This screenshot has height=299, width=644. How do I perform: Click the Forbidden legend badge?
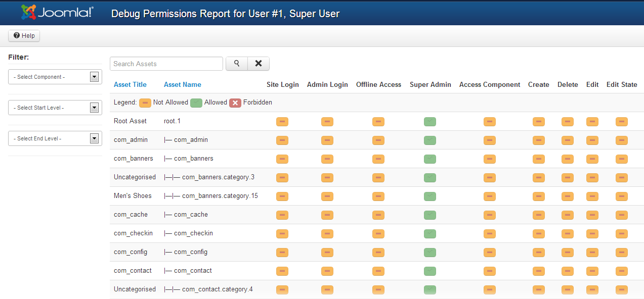coord(235,103)
